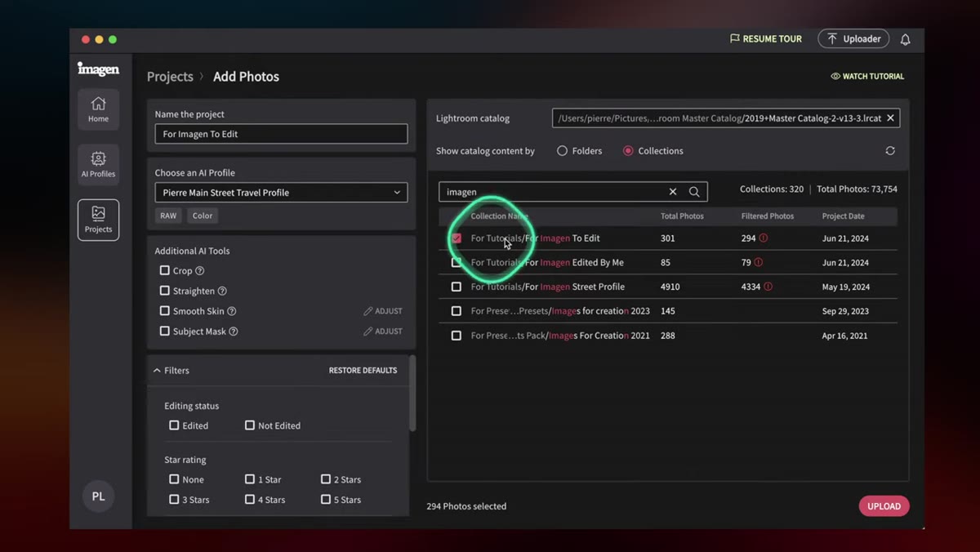
Task: Select the 5 Stars rating filter
Action: click(x=326, y=500)
